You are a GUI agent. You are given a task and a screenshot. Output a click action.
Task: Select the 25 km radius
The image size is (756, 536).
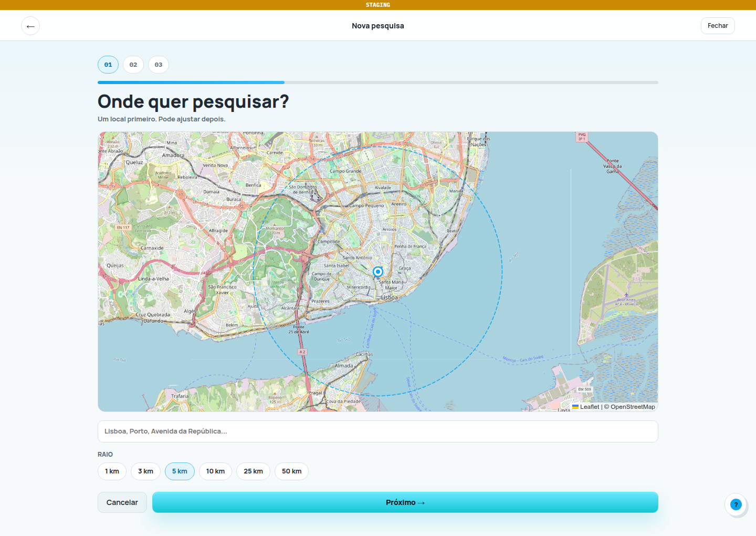(253, 471)
